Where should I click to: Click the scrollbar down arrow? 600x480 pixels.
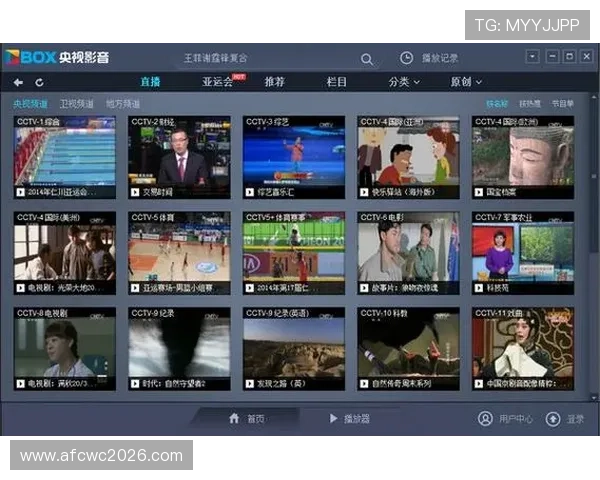[x=594, y=398]
